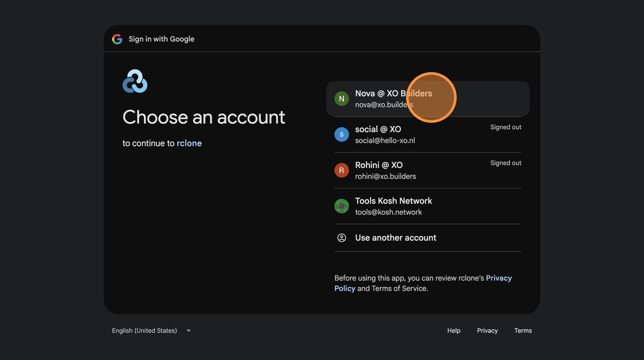Click the rohini@xo.builders email text
644x360 pixels.
385,176
